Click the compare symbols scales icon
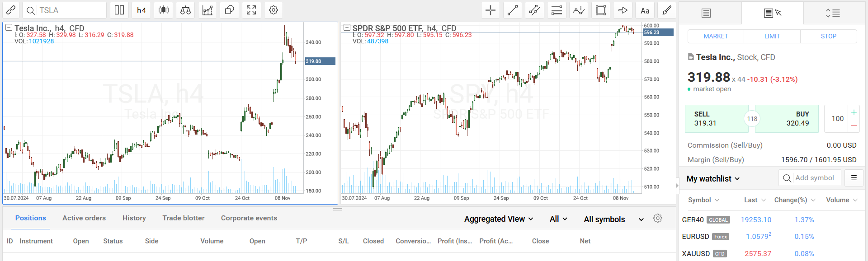868x261 pixels. 185,10
